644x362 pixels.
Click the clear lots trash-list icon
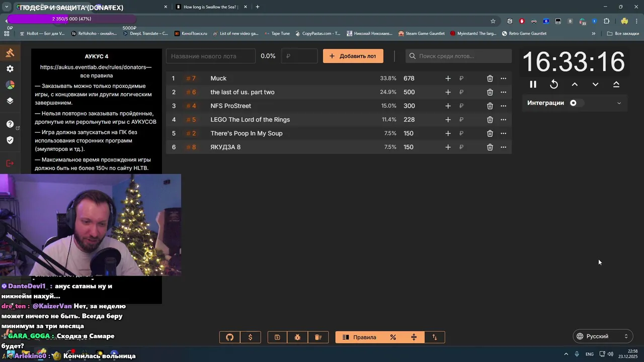tap(318, 337)
